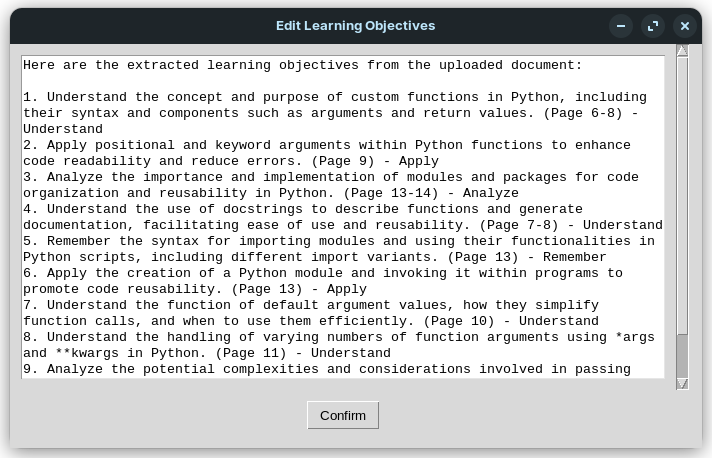The image size is (712, 458).
Task: Click on objective 8 *args and **kwargs
Action: [x=339, y=345]
